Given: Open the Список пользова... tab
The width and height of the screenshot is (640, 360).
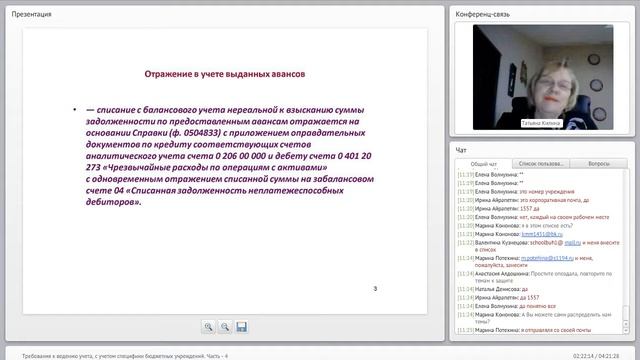Looking at the screenshot, I should coord(541,164).
